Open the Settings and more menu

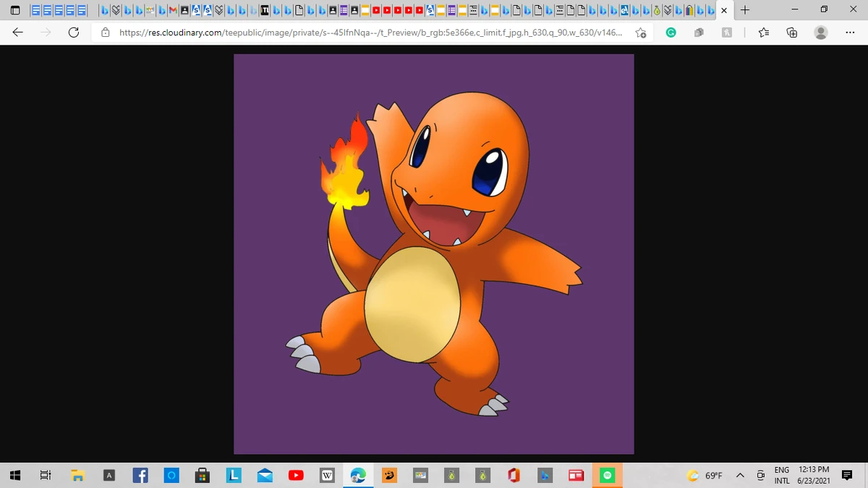coord(851,32)
